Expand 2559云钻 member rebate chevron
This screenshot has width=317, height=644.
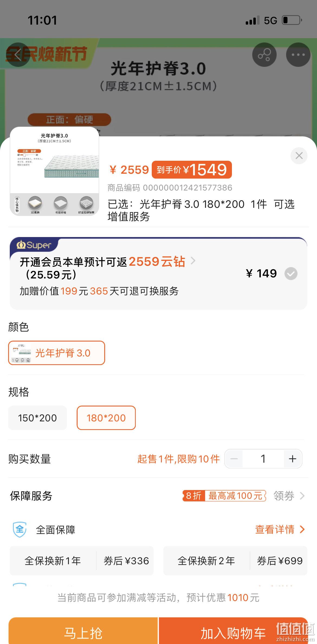tap(193, 261)
